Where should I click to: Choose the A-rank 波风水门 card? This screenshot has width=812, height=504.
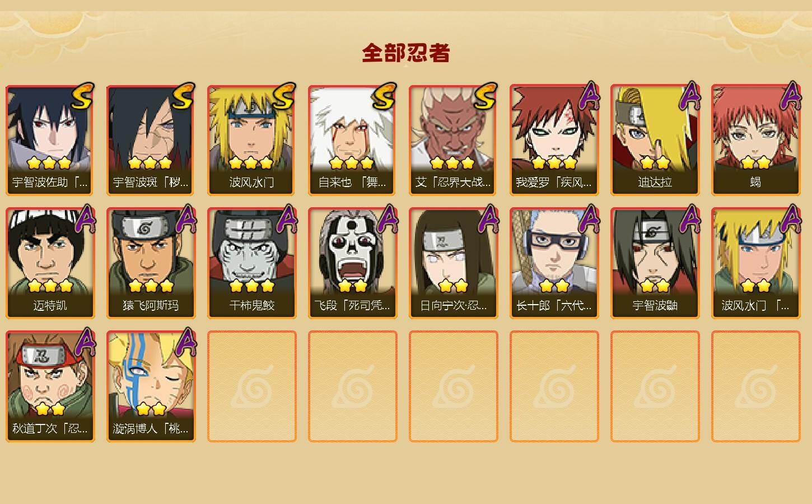756,263
